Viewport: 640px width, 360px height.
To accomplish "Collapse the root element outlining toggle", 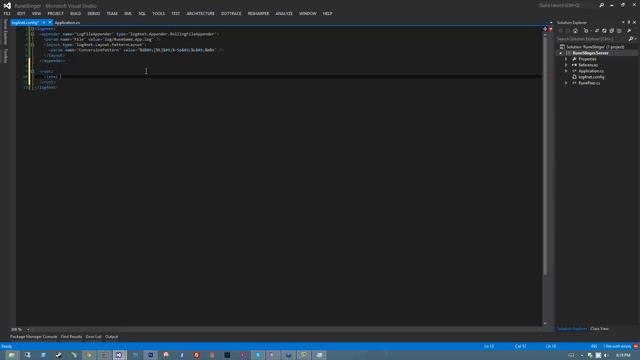I will [33, 71].
